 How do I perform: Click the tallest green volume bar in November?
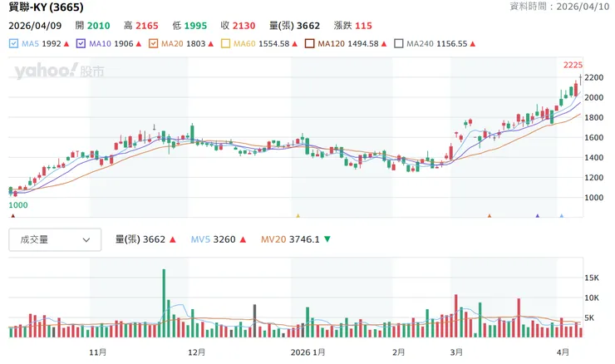pos(164,303)
